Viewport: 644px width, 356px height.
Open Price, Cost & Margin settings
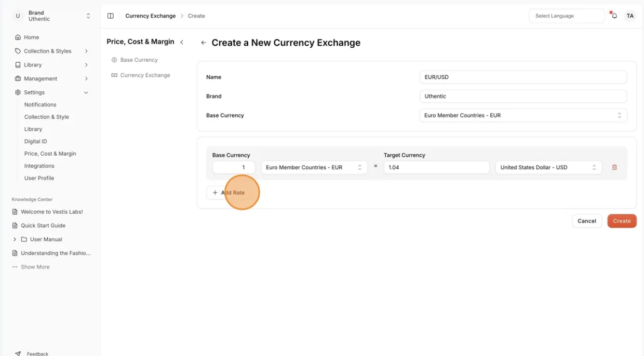50,154
